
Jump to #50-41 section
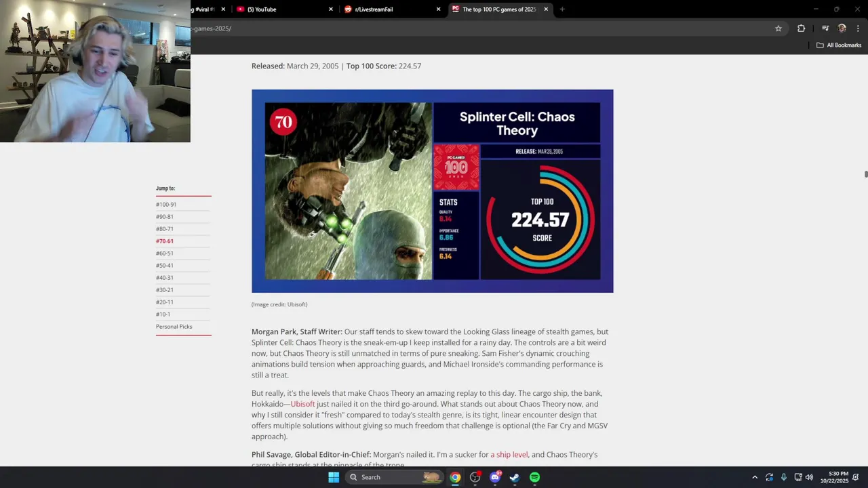coord(165,266)
